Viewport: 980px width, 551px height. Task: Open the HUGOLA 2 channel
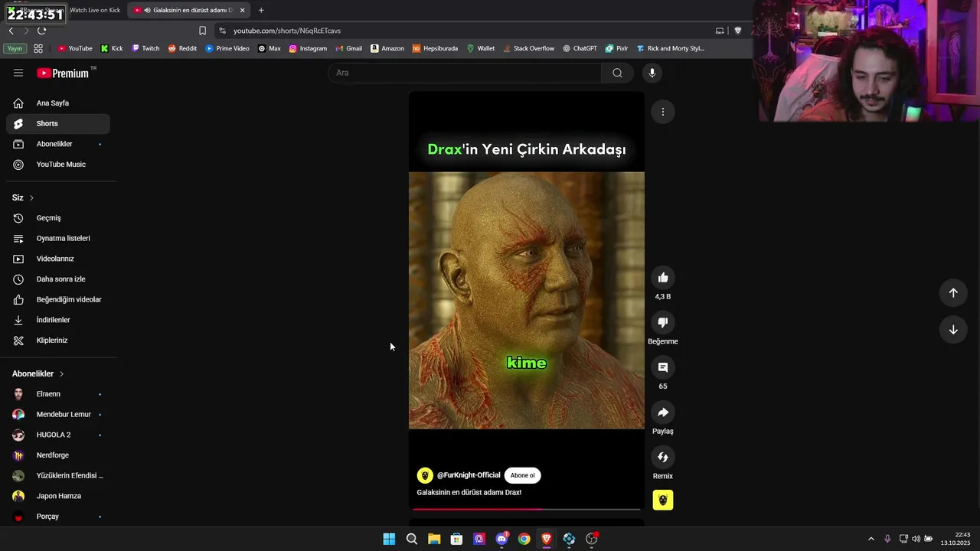58,435
